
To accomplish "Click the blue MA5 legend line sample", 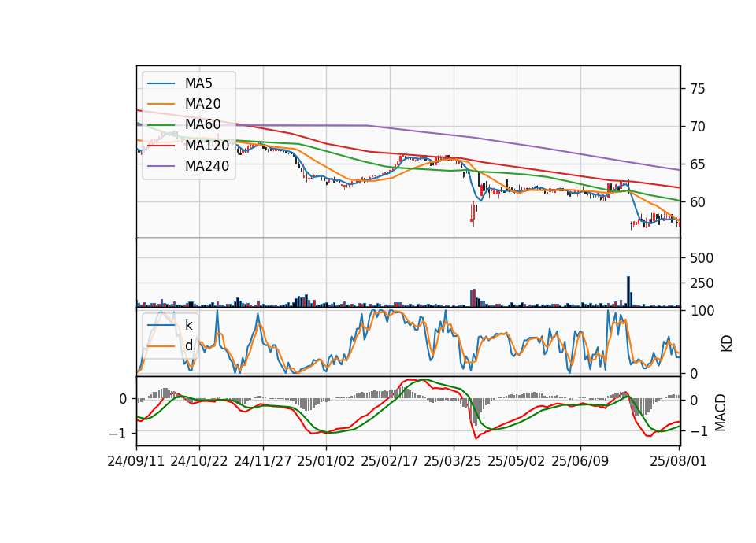I will point(161,84).
